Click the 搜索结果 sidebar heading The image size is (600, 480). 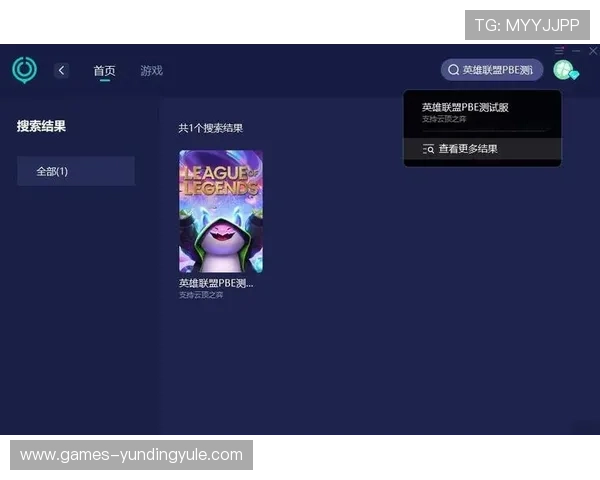[41, 126]
